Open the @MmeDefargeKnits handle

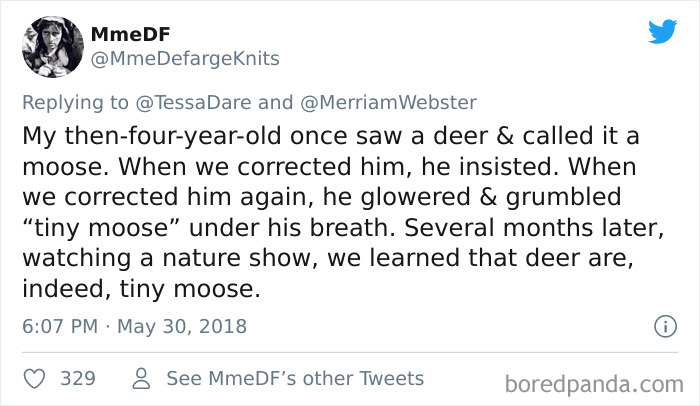pyautogui.click(x=185, y=58)
